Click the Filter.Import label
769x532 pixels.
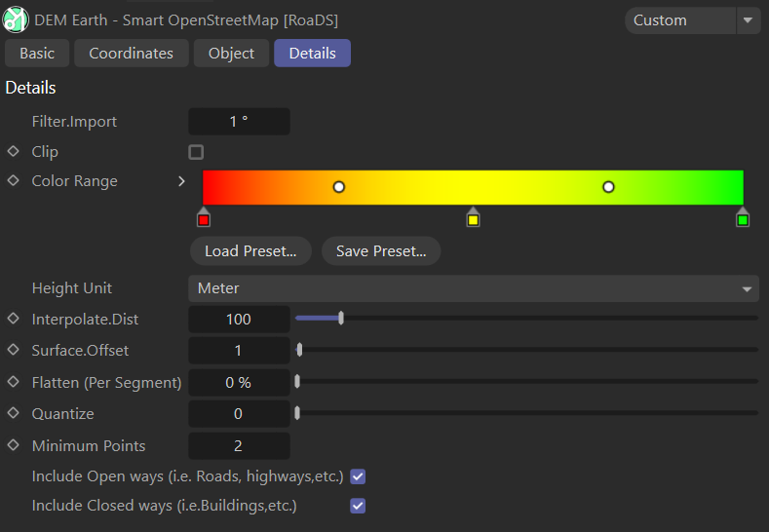coord(74,121)
